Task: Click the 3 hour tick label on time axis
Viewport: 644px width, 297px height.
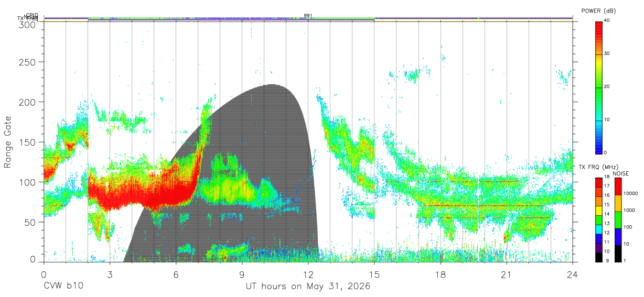Action: (x=110, y=274)
